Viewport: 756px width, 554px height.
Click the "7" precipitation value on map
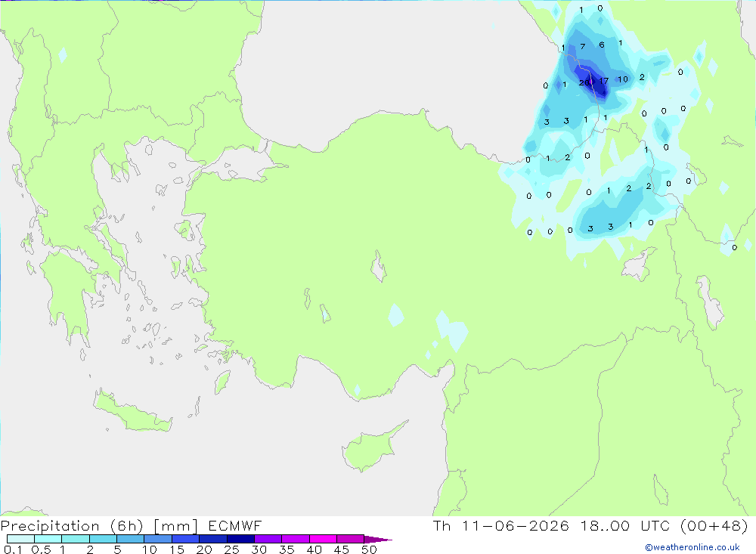(583, 46)
